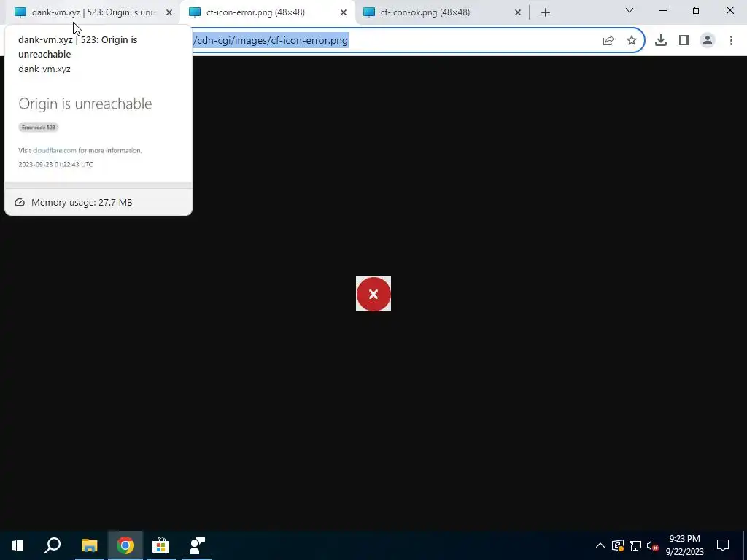This screenshot has height=560, width=747.
Task: Close the cf-icon-error.png tab
Action: point(344,12)
